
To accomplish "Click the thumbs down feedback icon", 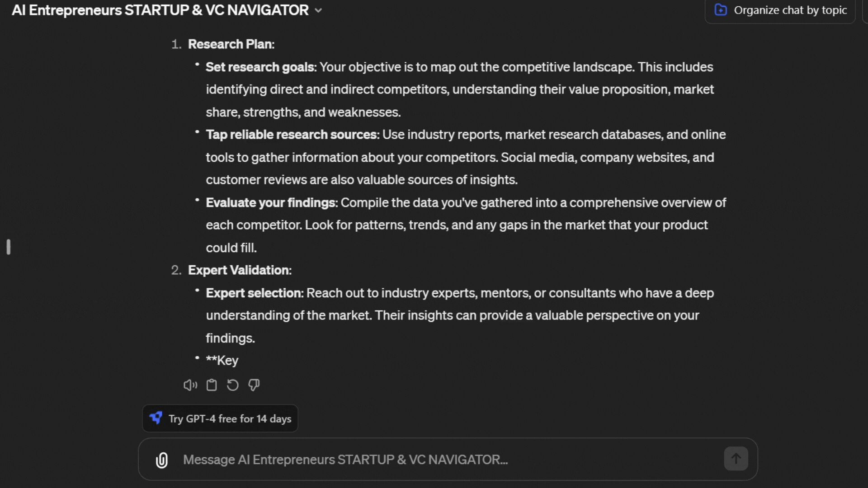I will tap(254, 385).
